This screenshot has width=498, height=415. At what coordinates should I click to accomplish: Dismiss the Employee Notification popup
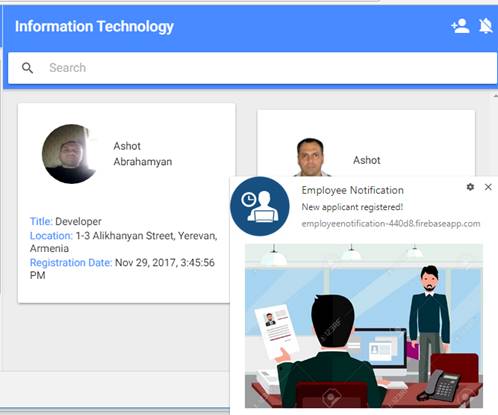pos(488,187)
